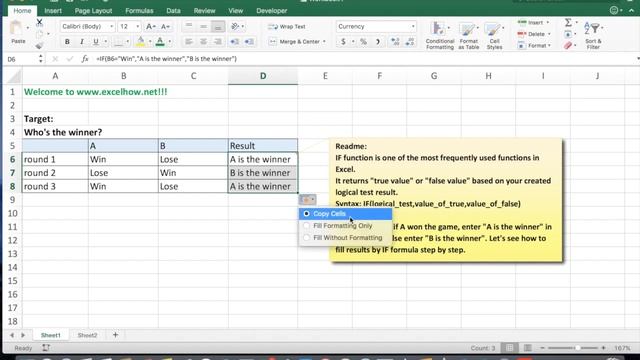Open the Cell Styles gallery

[x=494, y=36]
